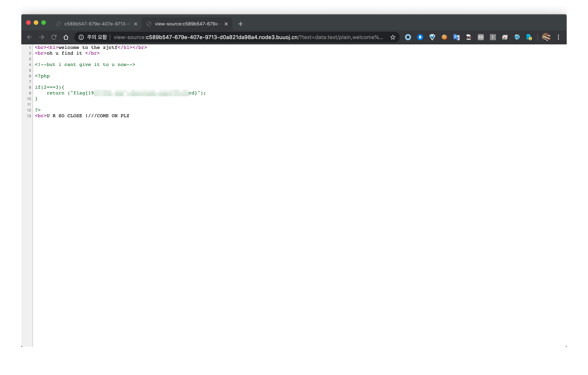Click the blue diamond extension icon

[432, 37]
